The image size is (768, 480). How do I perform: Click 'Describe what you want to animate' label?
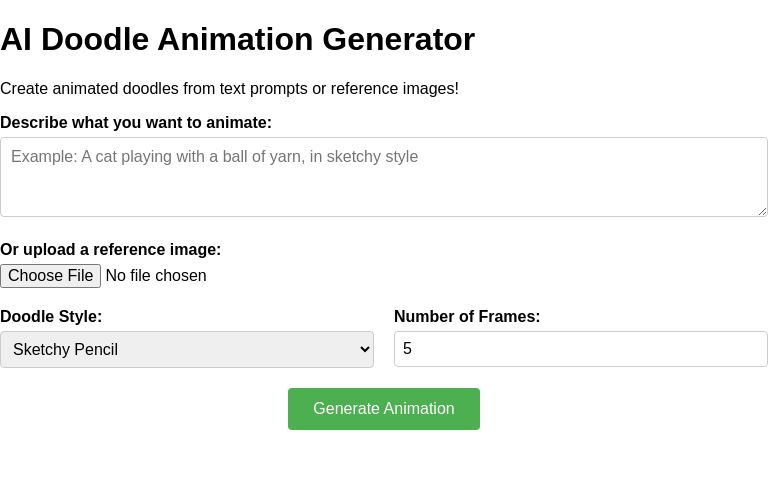point(136,123)
